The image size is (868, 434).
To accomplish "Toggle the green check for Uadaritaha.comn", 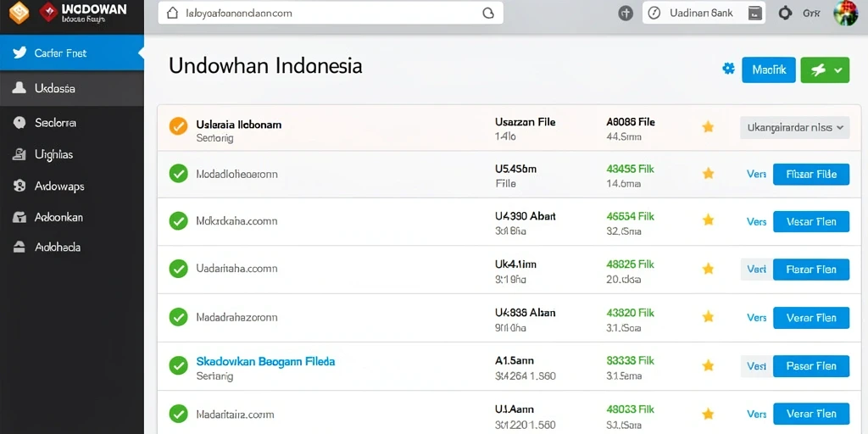I will [178, 269].
